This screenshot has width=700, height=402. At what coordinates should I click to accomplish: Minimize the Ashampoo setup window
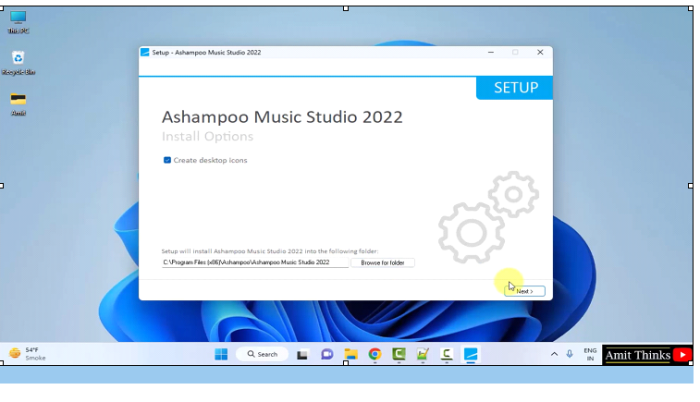[x=491, y=52]
